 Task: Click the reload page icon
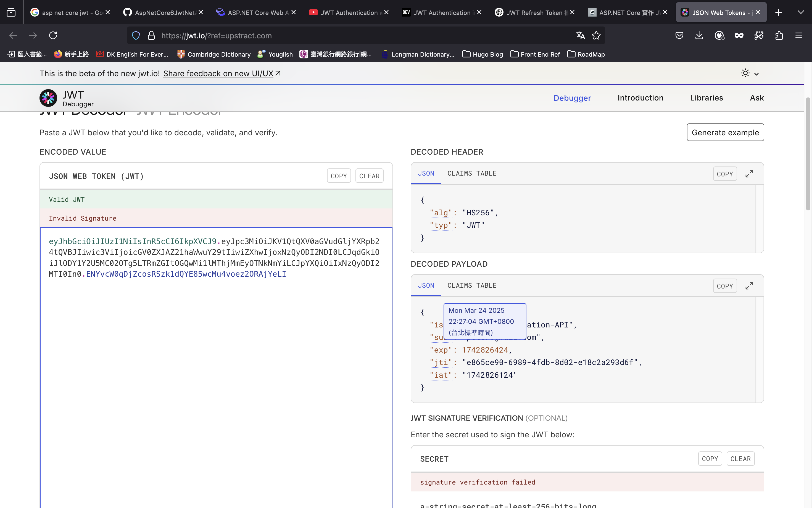point(53,35)
